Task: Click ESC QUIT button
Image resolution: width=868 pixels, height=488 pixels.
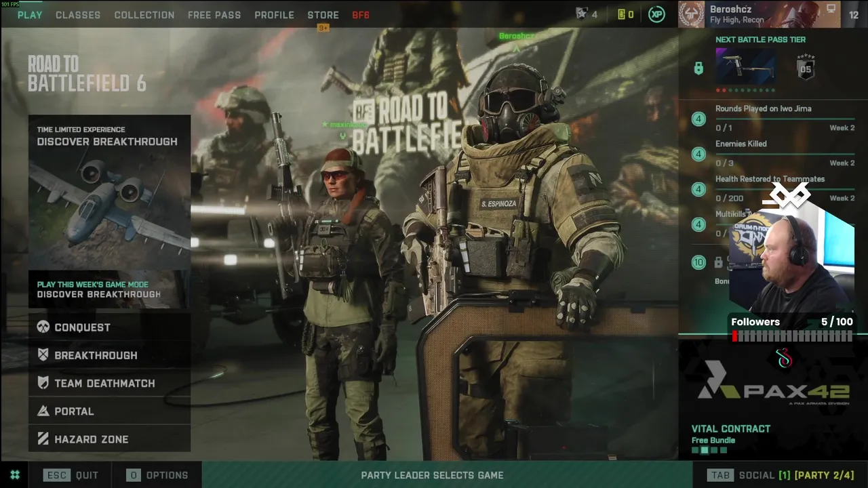Action: tap(71, 475)
